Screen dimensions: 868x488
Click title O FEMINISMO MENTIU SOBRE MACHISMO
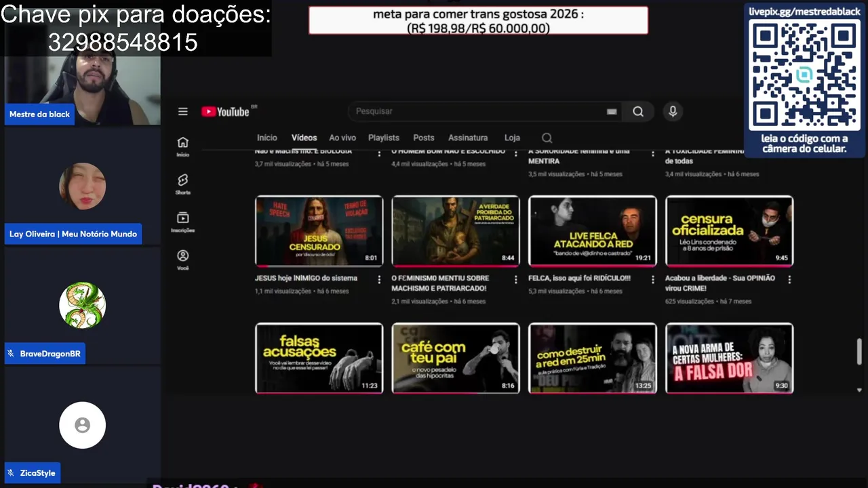(440, 283)
